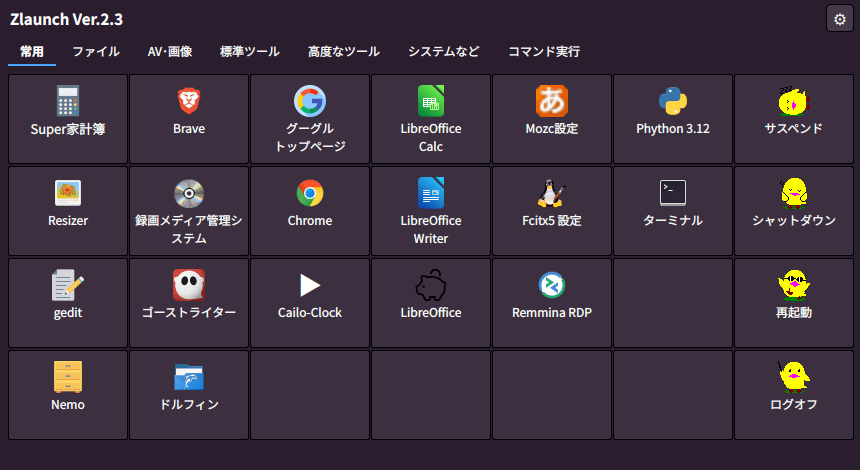The height and width of the screenshot is (470, 860).
Task: Open Mozc設定 icon
Action: pos(552,101)
